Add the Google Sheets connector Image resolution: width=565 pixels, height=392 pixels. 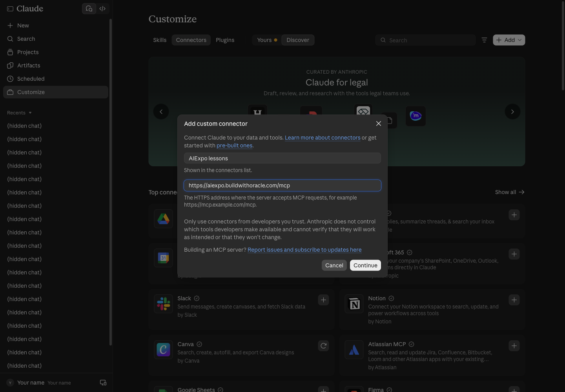coord(323,389)
